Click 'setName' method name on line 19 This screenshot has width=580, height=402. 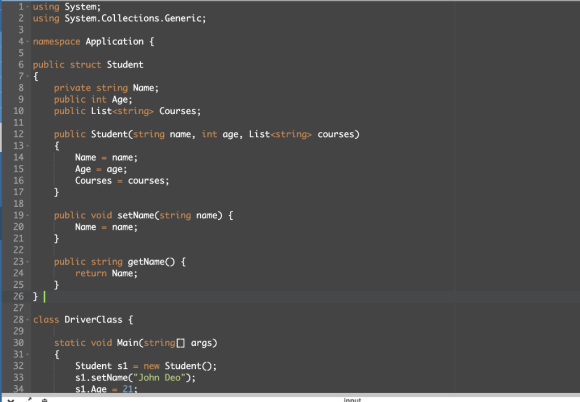(135, 215)
